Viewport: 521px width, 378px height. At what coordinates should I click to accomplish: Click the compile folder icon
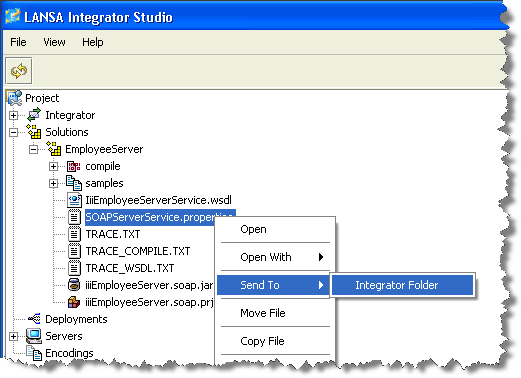tap(74, 166)
